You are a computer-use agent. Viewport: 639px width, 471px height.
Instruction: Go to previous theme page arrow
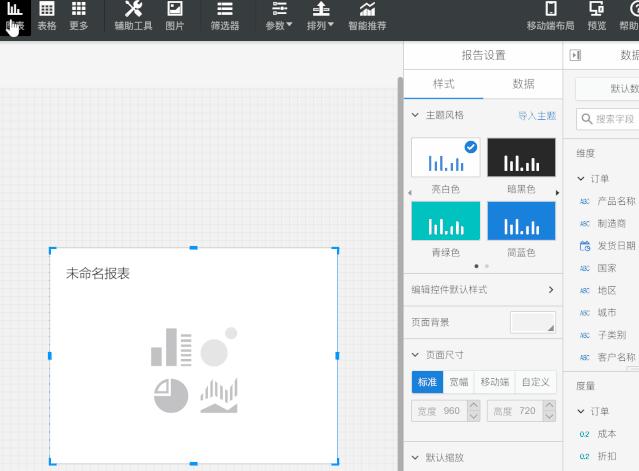[x=410, y=193]
